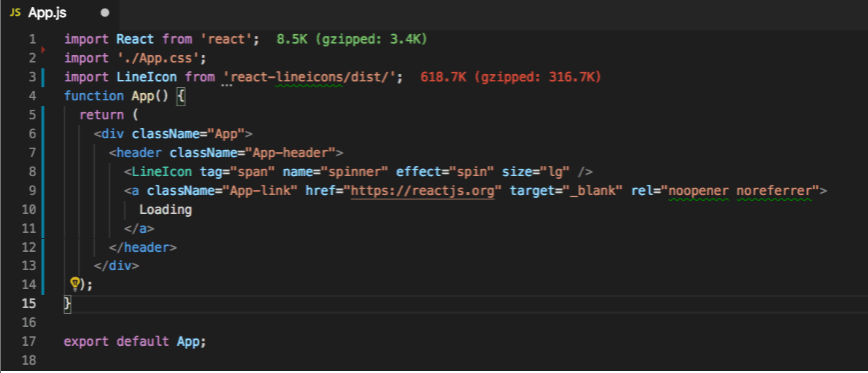Click the closing </a> tag on line 11
Viewport: 868px width, 373px height.
click(x=139, y=228)
